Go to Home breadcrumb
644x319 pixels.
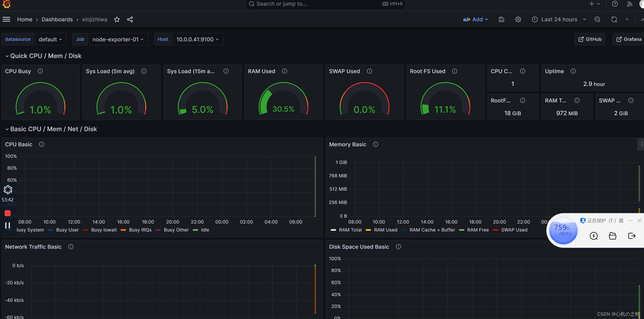pos(25,20)
